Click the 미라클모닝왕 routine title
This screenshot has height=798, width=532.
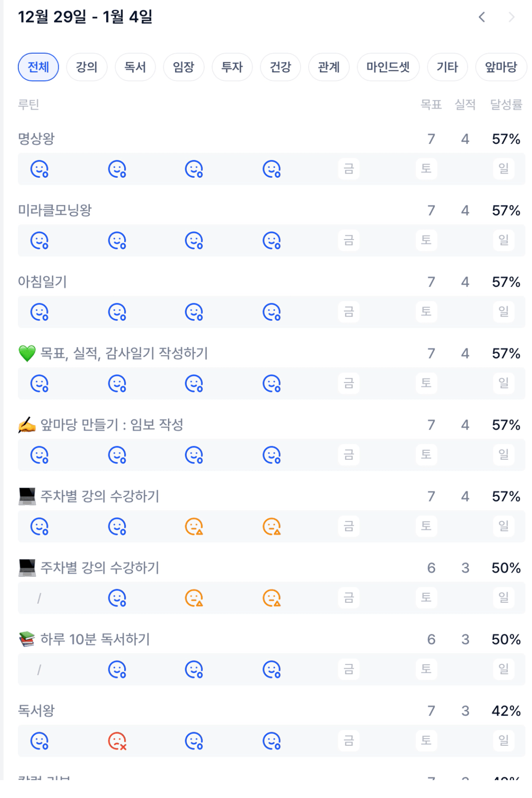[55, 210]
